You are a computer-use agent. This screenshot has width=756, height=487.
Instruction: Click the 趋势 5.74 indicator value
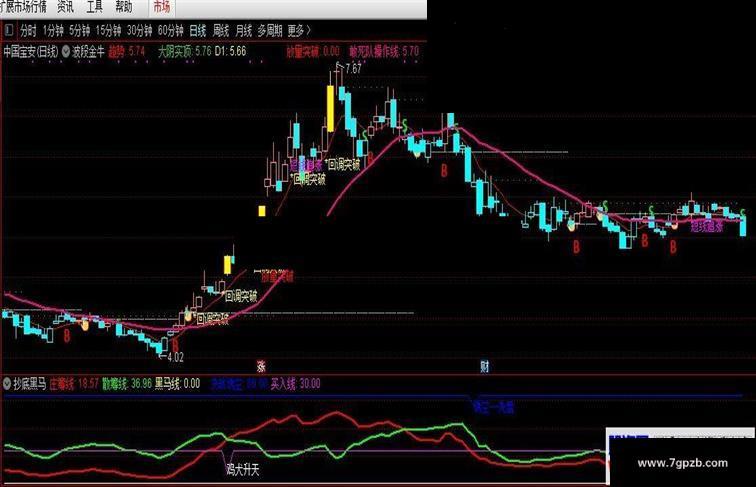tap(126, 52)
